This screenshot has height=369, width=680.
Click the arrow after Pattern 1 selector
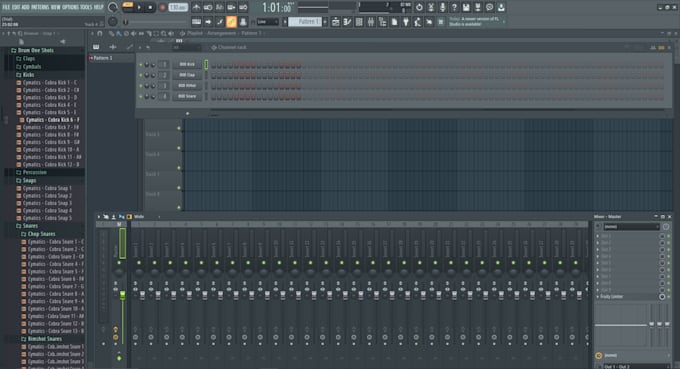(325, 22)
